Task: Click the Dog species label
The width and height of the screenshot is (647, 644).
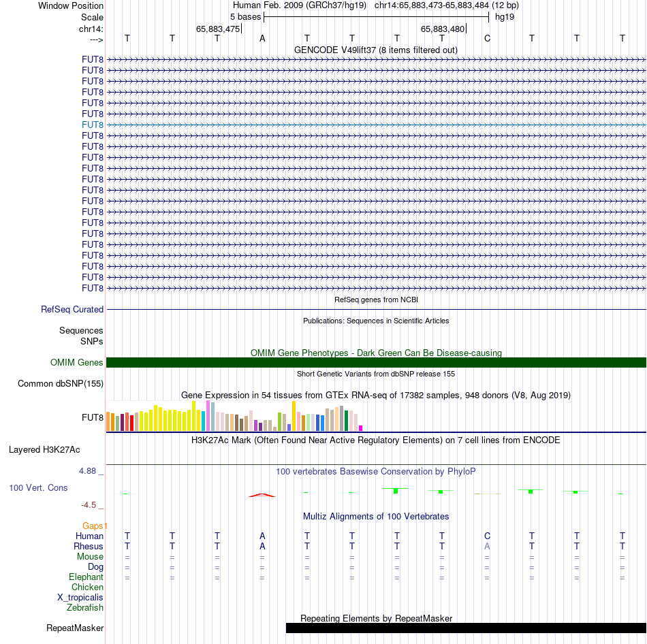Action: click(x=96, y=567)
